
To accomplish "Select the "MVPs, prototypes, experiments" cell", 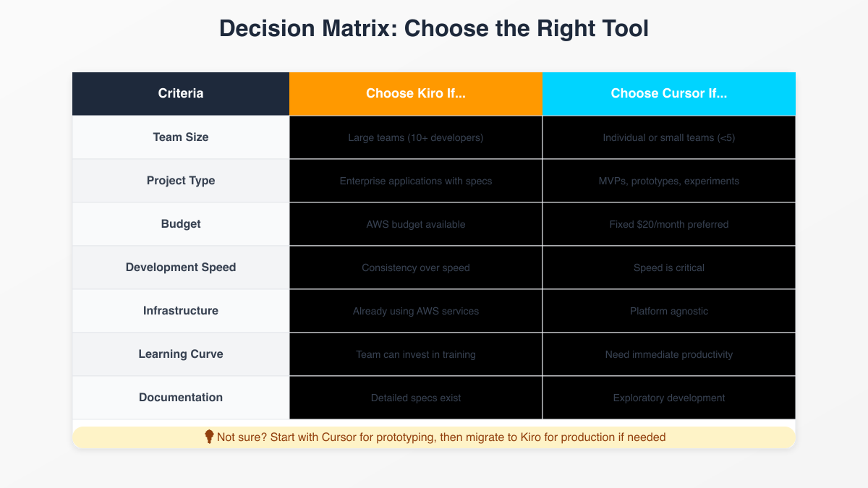I will 669,181.
